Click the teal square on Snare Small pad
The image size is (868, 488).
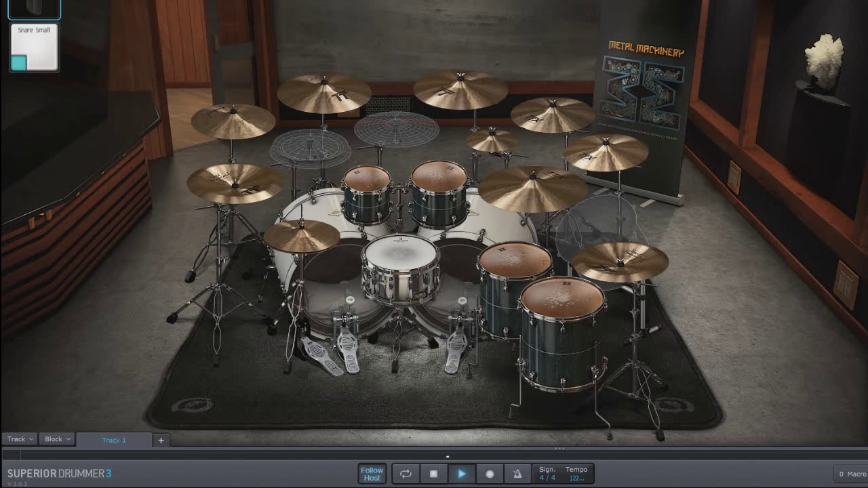19,63
